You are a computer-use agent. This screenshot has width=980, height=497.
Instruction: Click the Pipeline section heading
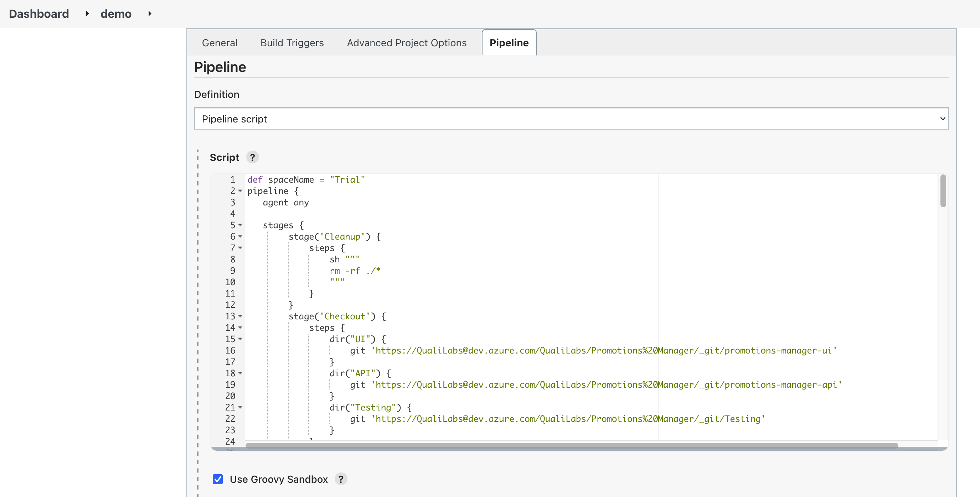pyautogui.click(x=220, y=67)
